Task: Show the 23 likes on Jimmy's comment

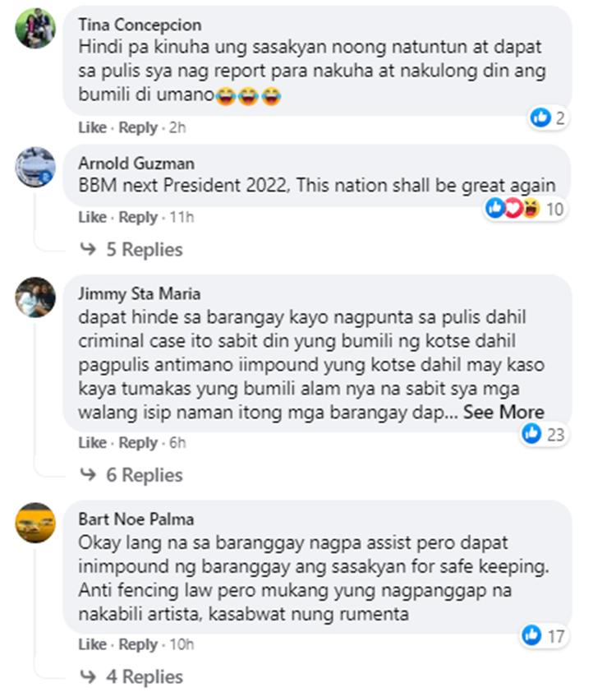Action: click(543, 434)
